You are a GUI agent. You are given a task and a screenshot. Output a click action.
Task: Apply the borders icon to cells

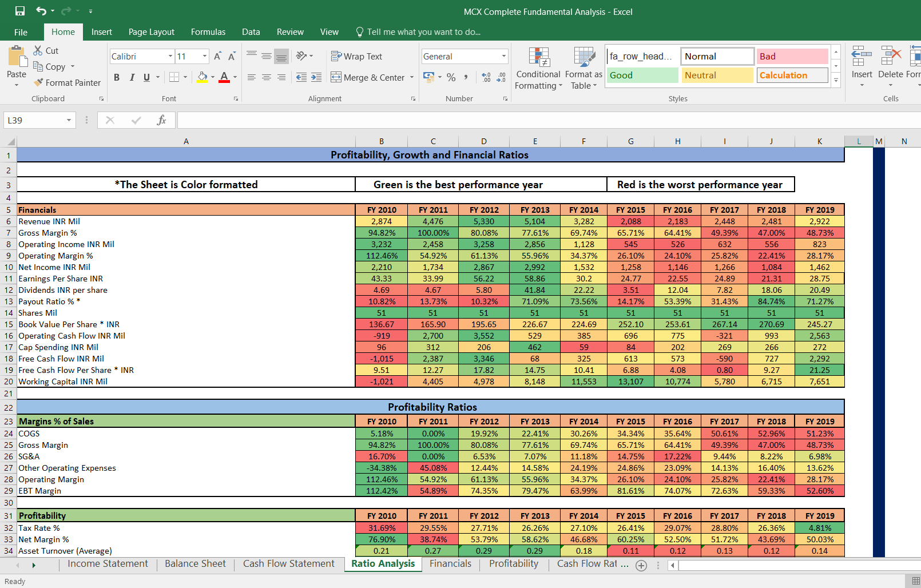174,77
